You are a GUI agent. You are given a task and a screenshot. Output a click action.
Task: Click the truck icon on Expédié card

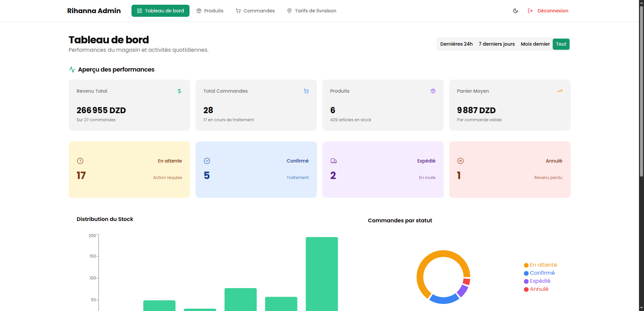334,161
